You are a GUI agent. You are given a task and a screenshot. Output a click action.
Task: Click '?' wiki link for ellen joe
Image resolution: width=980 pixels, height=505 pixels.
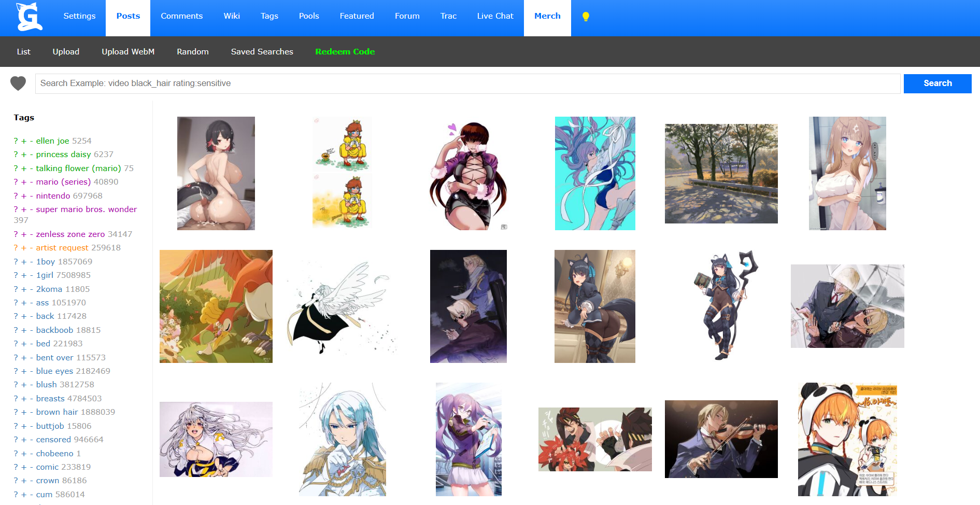click(16, 141)
